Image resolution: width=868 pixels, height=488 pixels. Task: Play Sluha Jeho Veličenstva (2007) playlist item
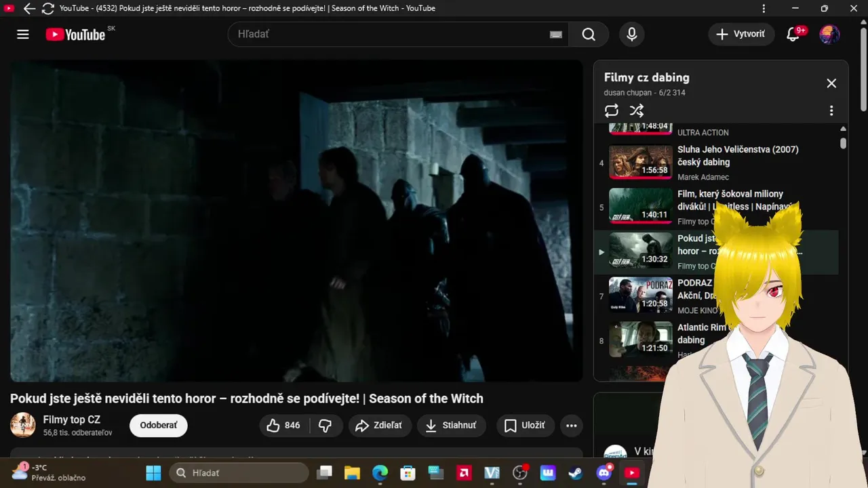click(715, 163)
